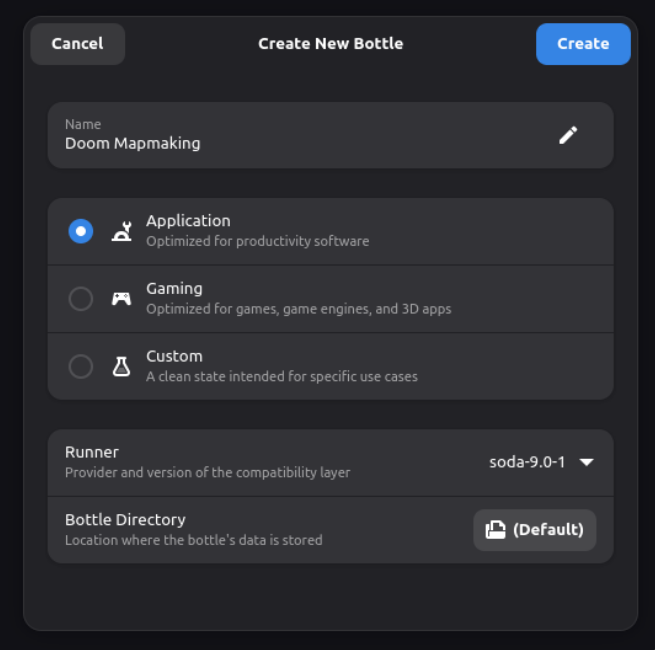Click the Doom Mapmaking name field
Screen dimensions: 655x650
click(x=132, y=143)
